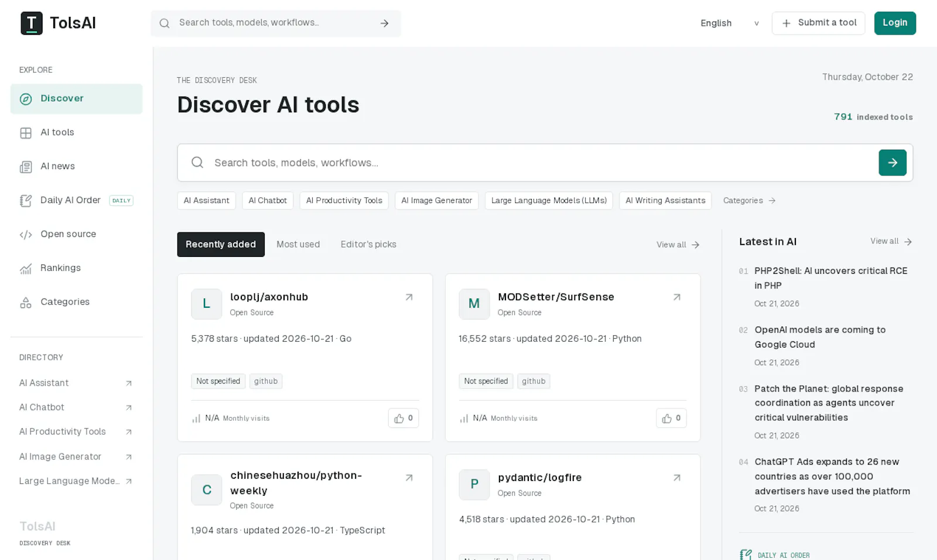Click View all for recently added tools

[x=678, y=245]
